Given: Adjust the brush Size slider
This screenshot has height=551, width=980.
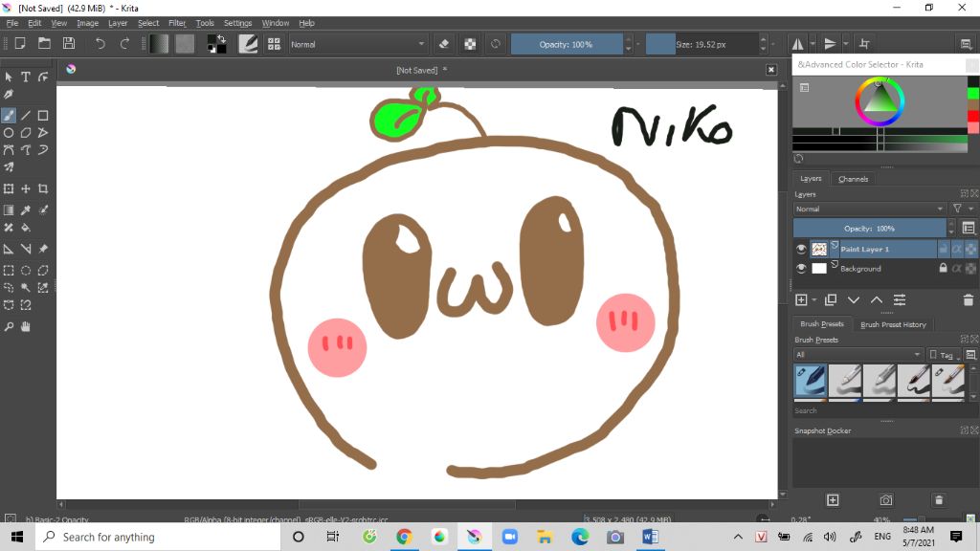Looking at the screenshot, I should pyautogui.click(x=702, y=44).
